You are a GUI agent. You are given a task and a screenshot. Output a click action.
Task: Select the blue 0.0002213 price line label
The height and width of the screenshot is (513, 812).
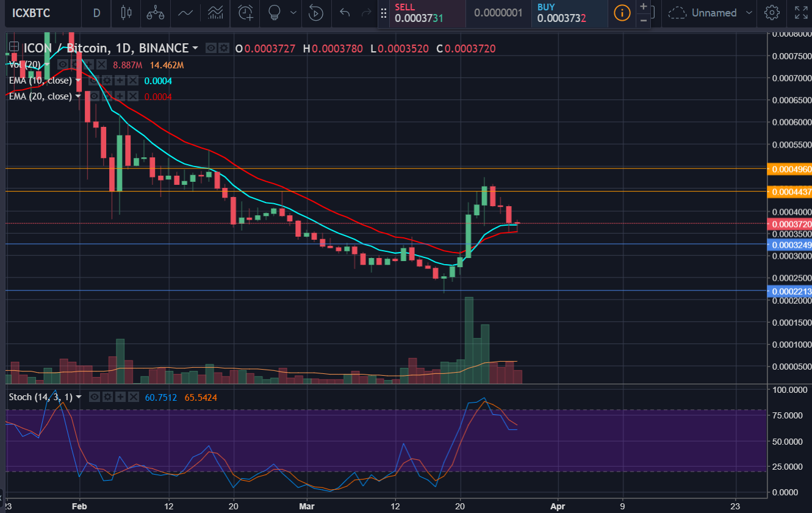tap(790, 292)
